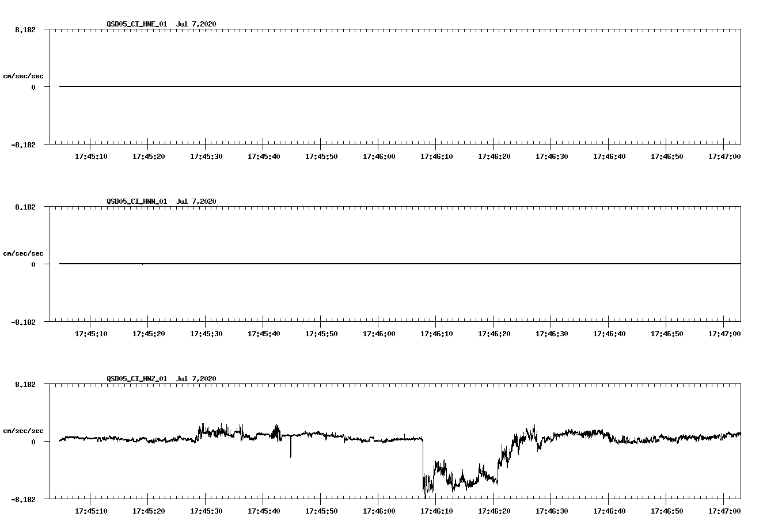Click 17:46:20 time label under HNE plot
The width and height of the screenshot is (782, 532).
pos(494,157)
